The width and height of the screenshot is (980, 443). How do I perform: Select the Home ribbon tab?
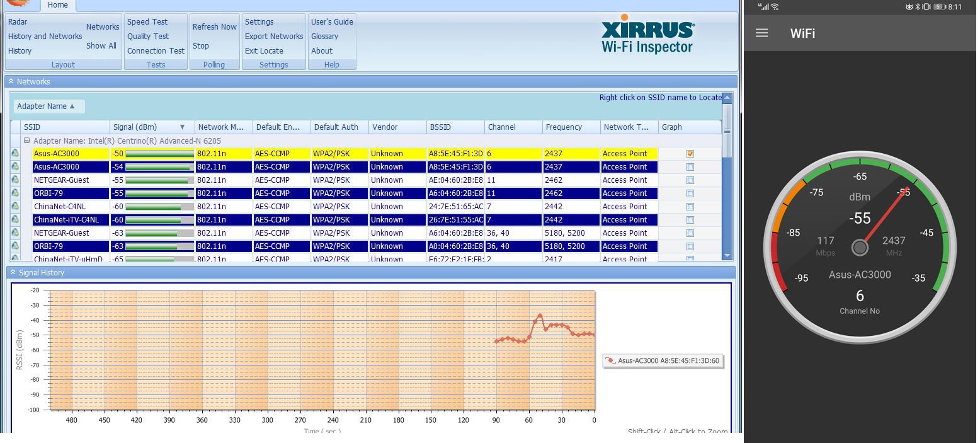point(58,5)
